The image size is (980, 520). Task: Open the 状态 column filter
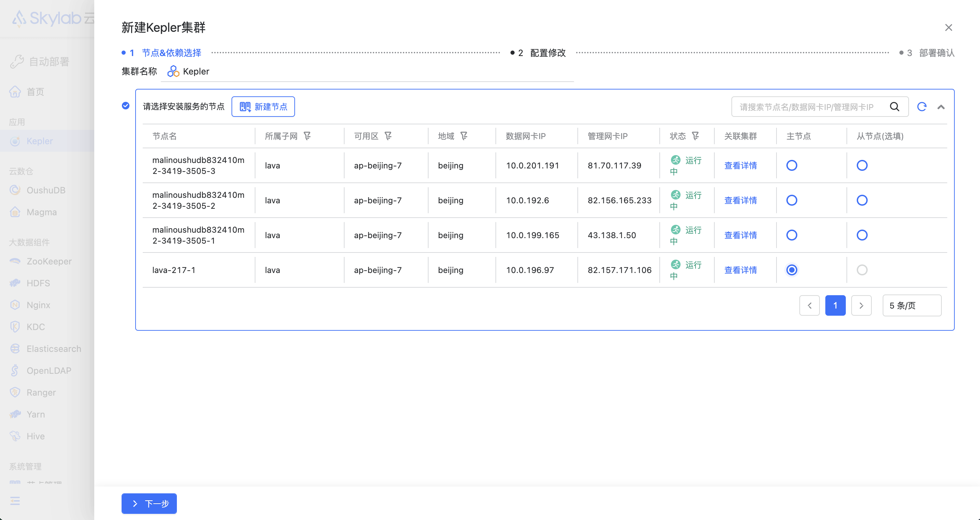[696, 136]
